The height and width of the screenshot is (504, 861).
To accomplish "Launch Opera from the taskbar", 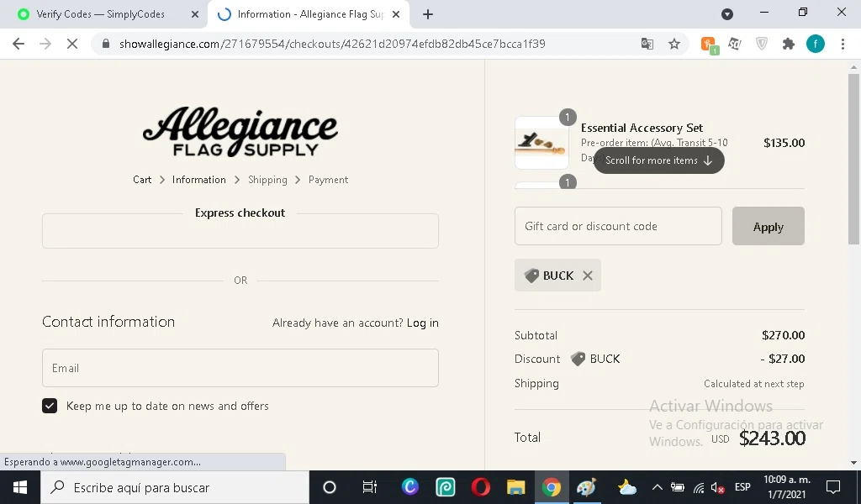I will pyautogui.click(x=480, y=487).
